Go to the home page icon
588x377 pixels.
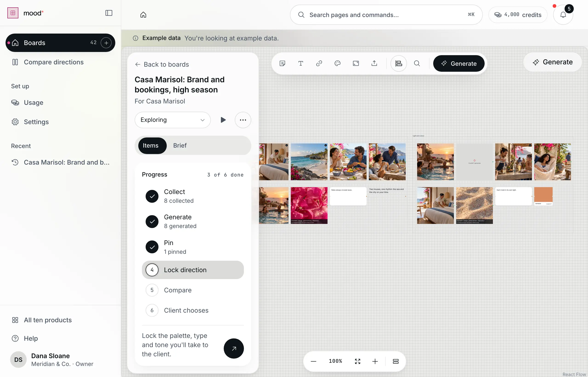[143, 15]
